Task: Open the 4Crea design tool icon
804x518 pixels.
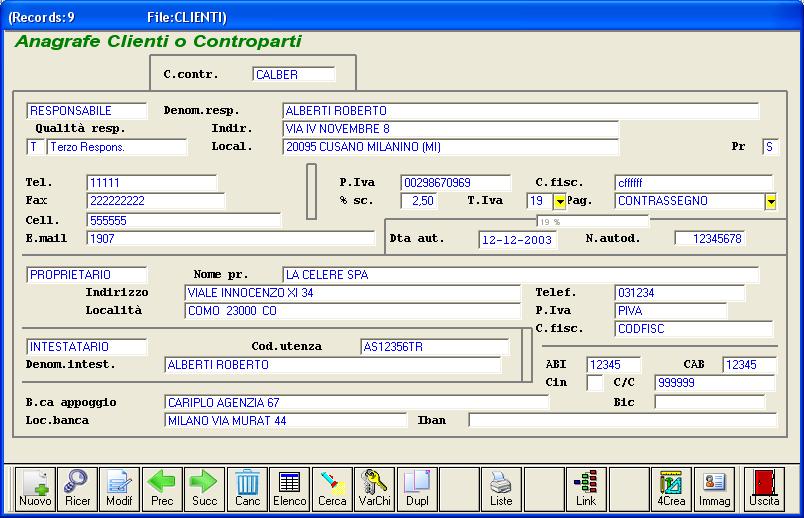Action: click(671, 489)
